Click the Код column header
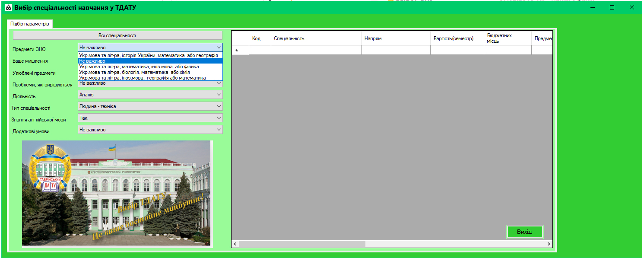Image resolution: width=644 pixels, height=258 pixels. click(260, 38)
